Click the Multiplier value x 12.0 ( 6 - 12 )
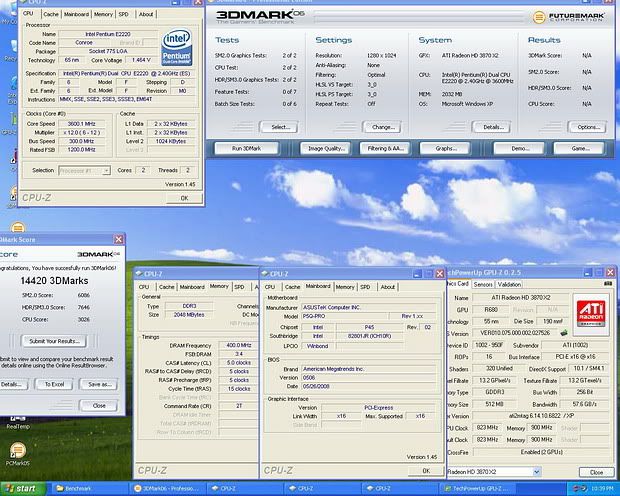 tap(81, 133)
